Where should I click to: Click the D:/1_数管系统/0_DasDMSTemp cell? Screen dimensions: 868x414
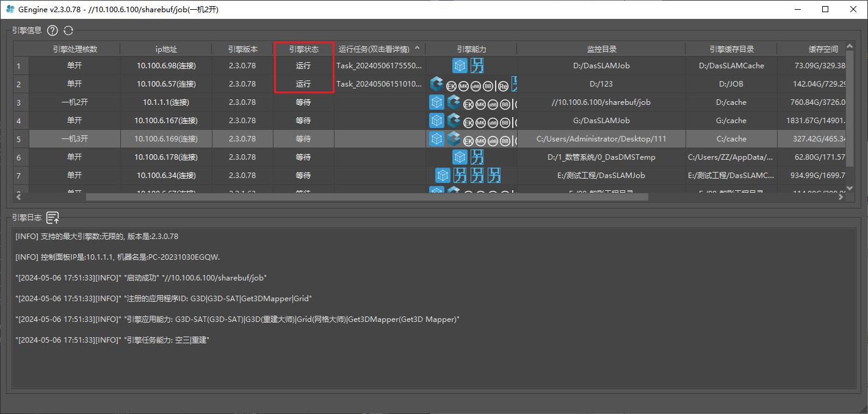[x=601, y=157]
